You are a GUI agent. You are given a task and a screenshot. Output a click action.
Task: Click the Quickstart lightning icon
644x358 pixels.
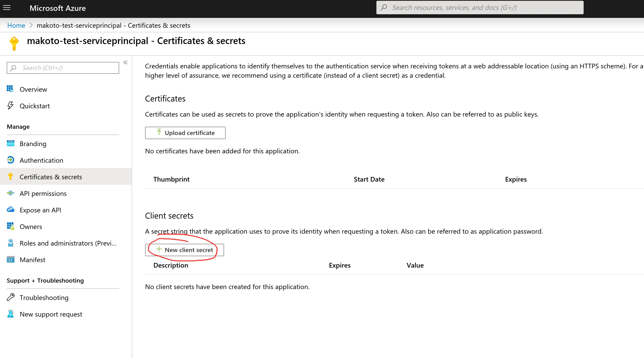(x=10, y=106)
